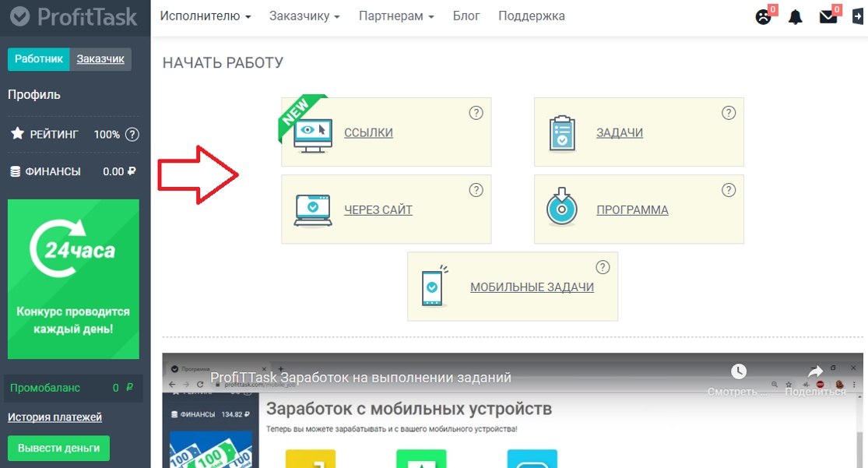Click the video title ProfiTTask Заработок
Viewport: 868px width, 468px height.
pyautogui.click(x=360, y=378)
